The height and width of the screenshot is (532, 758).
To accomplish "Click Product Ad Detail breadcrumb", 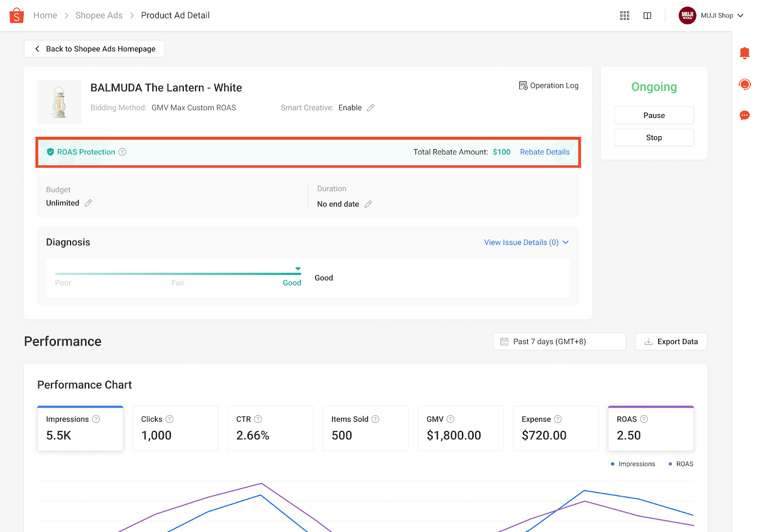I will coord(175,16).
